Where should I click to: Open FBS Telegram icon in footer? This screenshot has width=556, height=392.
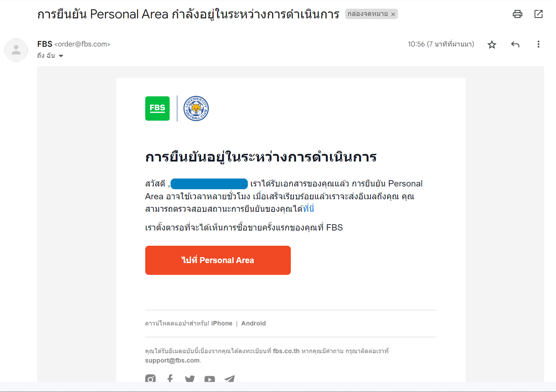tap(229, 379)
